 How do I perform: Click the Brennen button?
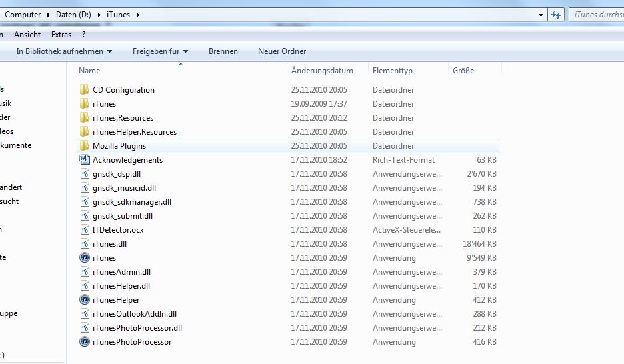tap(223, 51)
